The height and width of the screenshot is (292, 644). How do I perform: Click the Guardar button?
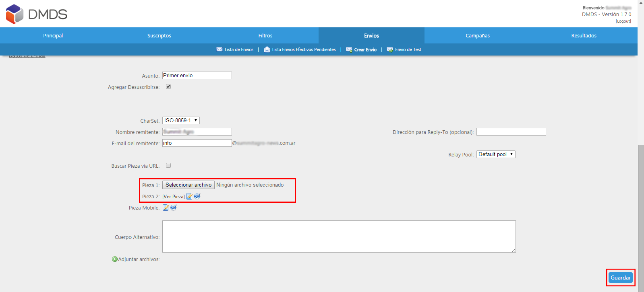[621, 278]
